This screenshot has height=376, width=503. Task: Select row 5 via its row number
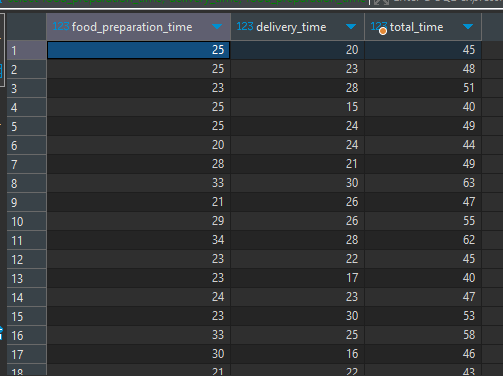26,126
